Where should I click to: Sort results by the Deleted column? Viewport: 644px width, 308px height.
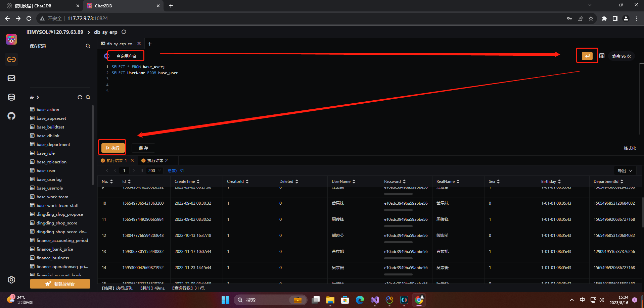pyautogui.click(x=297, y=182)
